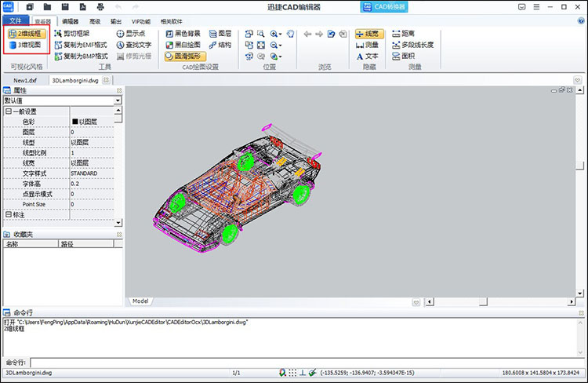This screenshot has height=383, width=588.
Task: Open the 相关软件 ribbon tab
Action: pyautogui.click(x=172, y=21)
